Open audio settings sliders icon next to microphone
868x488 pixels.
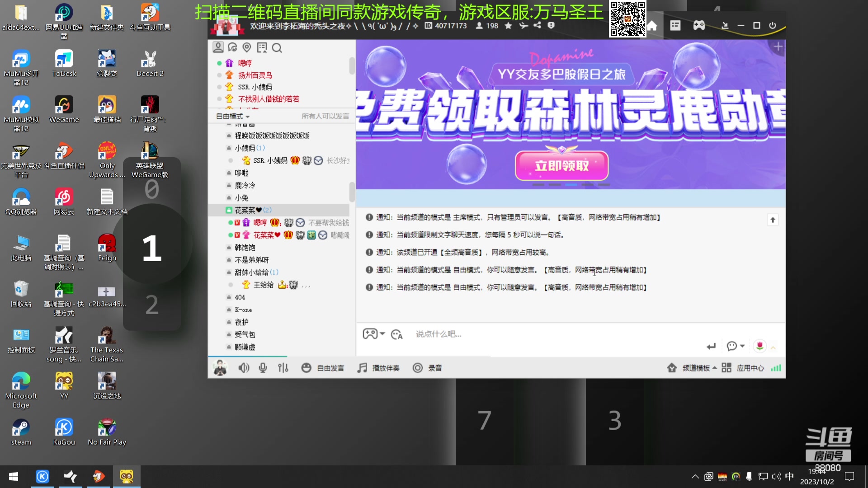tap(283, 368)
